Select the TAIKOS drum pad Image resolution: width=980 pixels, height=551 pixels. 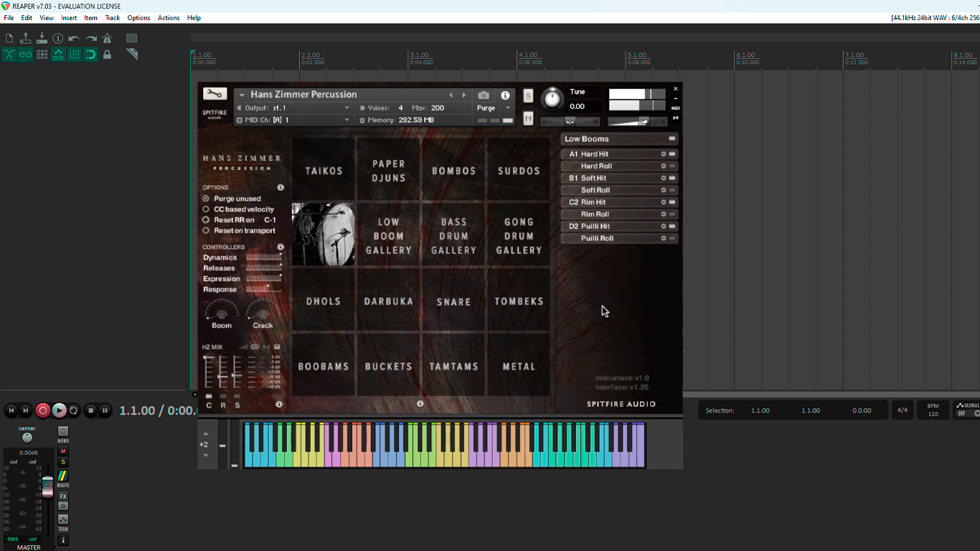(324, 171)
